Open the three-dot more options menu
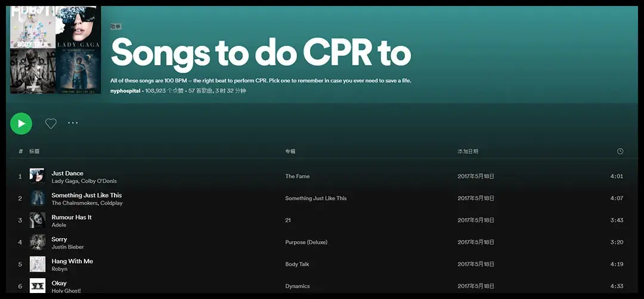Viewport: 644px width, 299px height. tap(73, 122)
